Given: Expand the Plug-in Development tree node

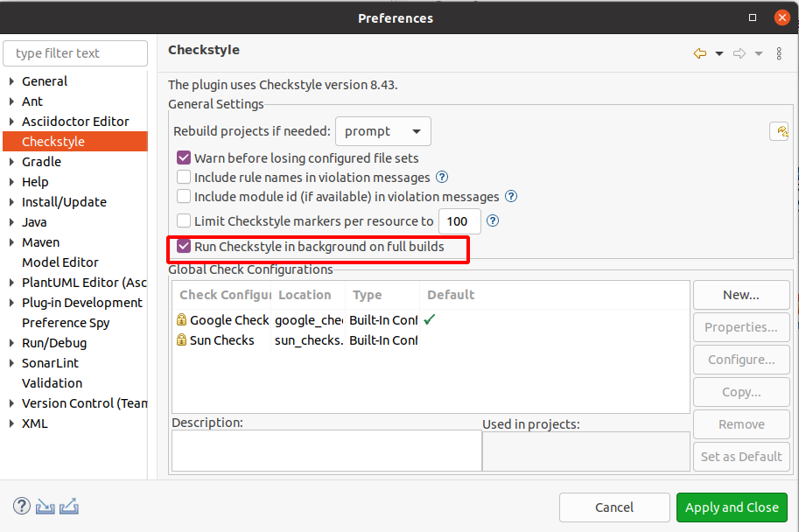Looking at the screenshot, I should click(11, 303).
